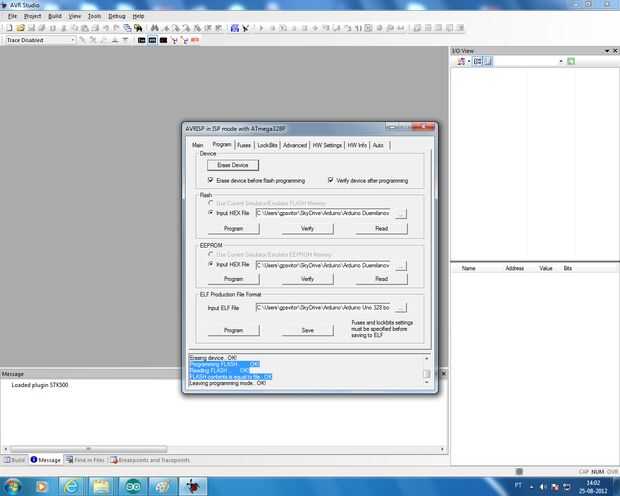Viewport: 620px width, 496px height.
Task: Switch to the Advanced tab
Action: (295, 145)
